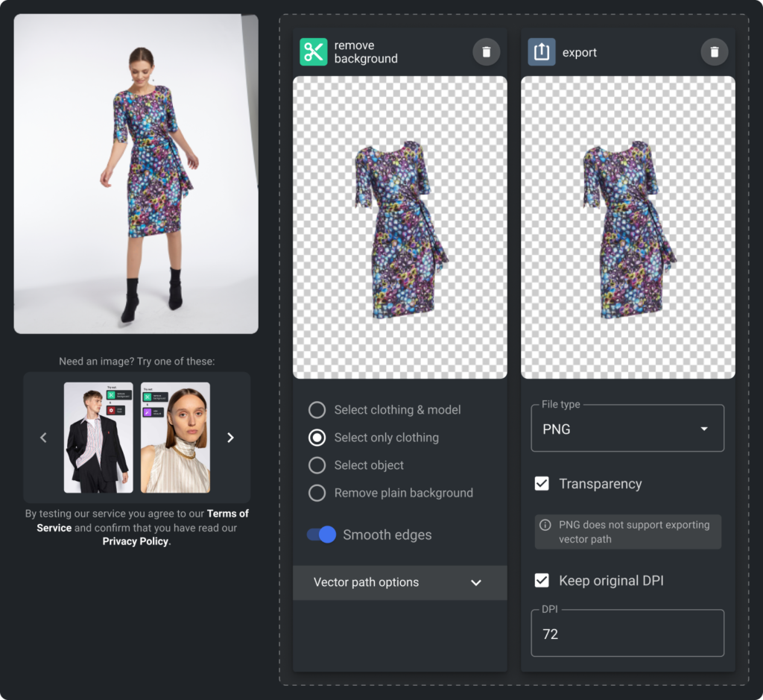Viewport: 763px width, 700px height.
Task: Click the DPI input field showing 72
Action: point(627,634)
